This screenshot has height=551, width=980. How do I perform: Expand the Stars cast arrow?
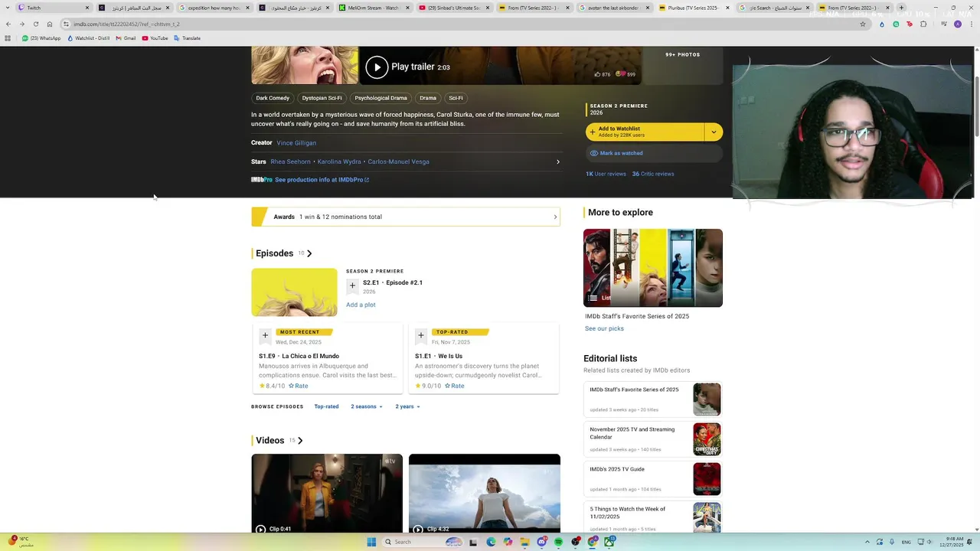[557, 161]
